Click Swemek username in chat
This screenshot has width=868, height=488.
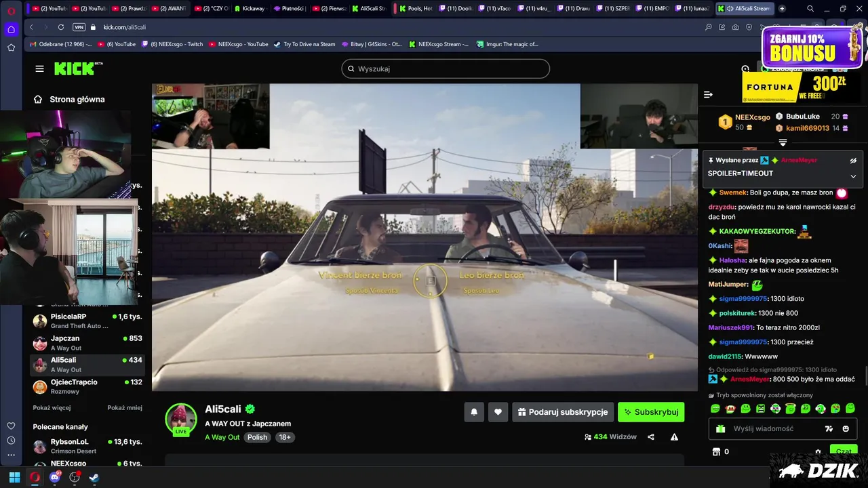[x=734, y=192]
